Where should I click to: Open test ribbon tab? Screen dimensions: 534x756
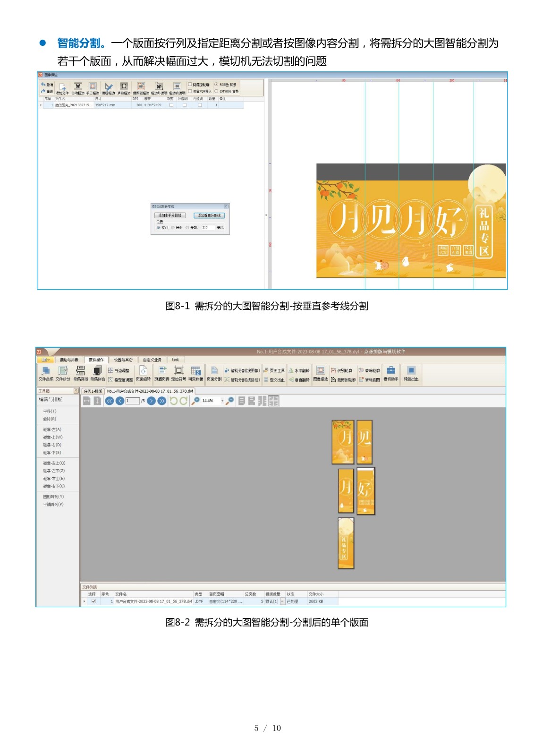176,360
